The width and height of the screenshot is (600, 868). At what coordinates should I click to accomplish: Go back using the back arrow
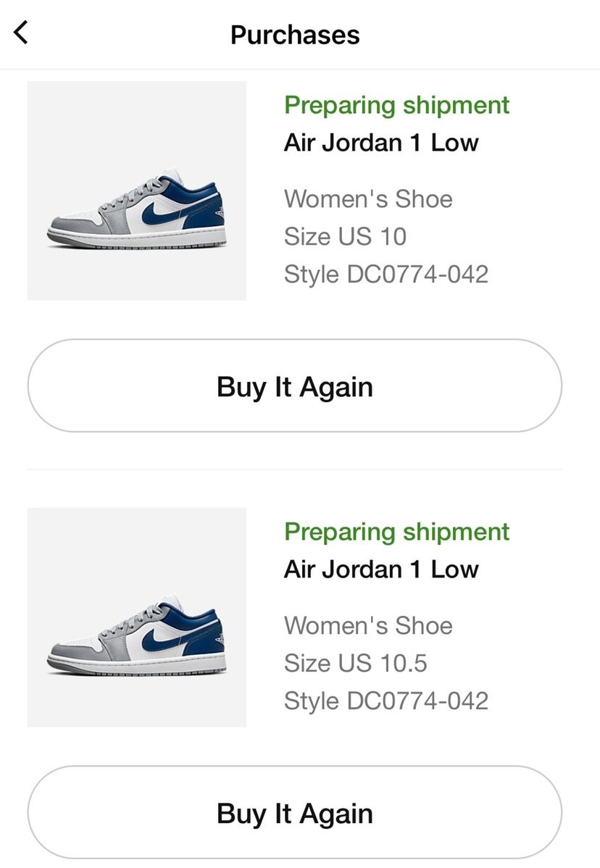pos(22,33)
